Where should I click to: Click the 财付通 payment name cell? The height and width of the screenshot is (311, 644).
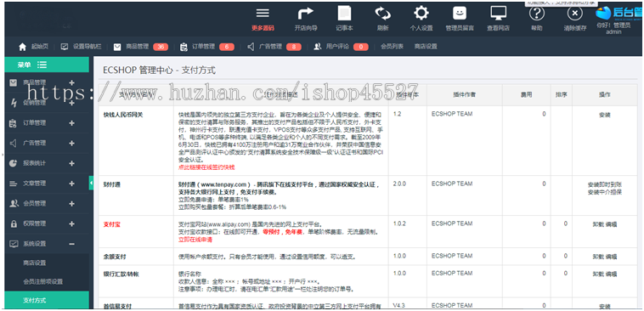coord(111,185)
